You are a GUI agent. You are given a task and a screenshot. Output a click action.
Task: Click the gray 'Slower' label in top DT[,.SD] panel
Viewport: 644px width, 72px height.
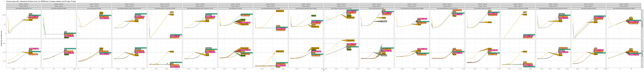(384, 21)
